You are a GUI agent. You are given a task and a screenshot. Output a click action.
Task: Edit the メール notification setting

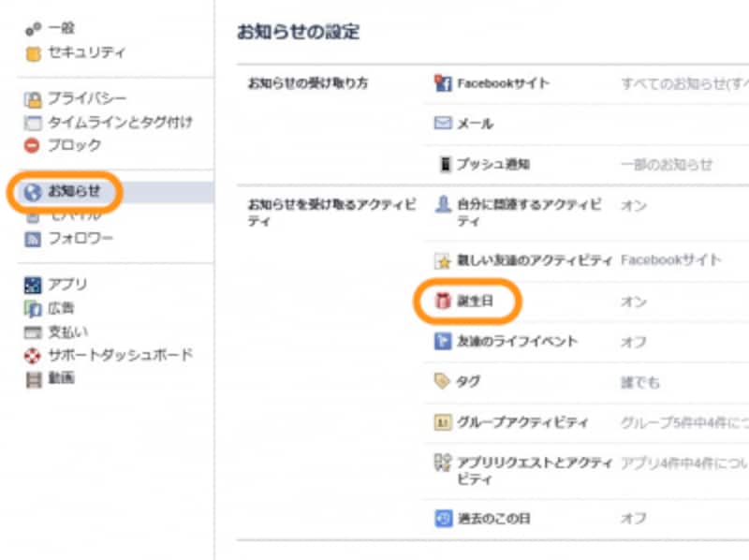pos(474,124)
